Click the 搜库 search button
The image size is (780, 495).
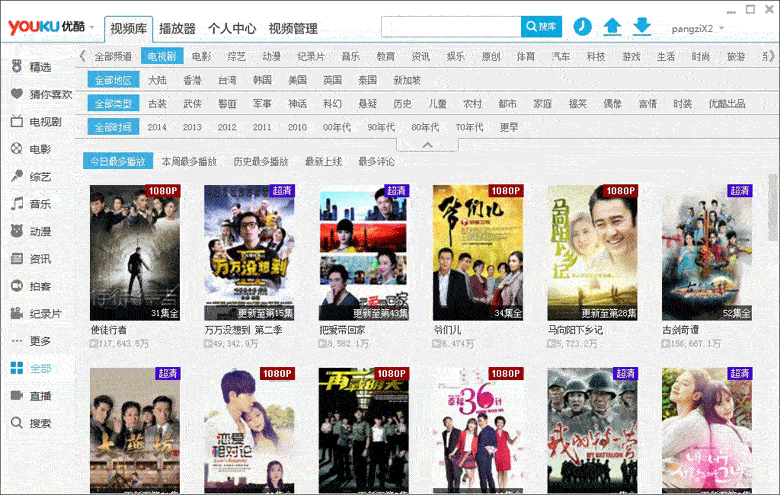point(541,26)
